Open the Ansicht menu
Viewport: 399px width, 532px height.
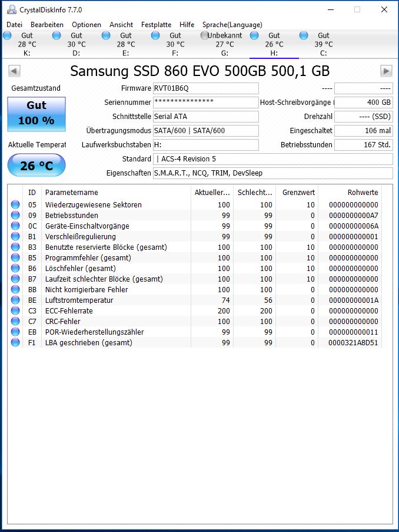pos(121,25)
